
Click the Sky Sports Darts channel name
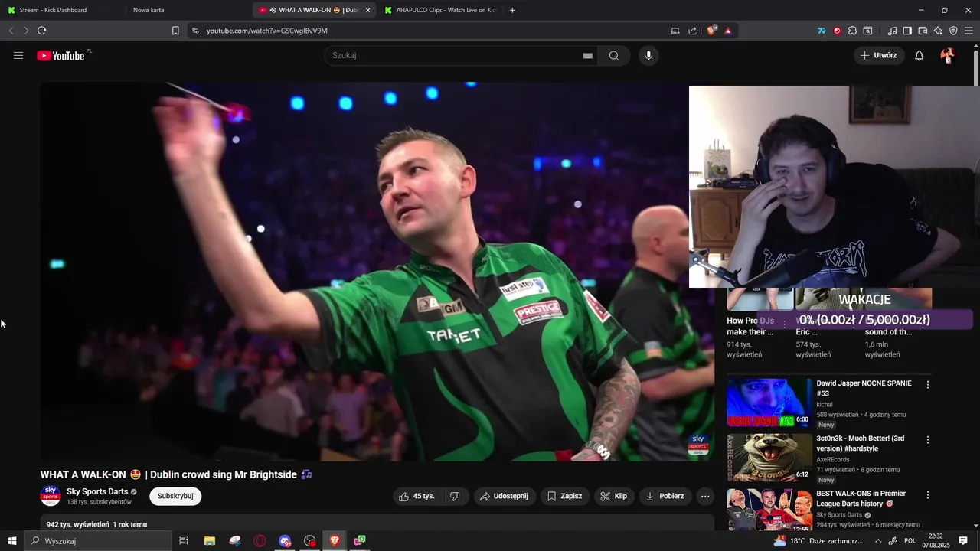(97, 491)
